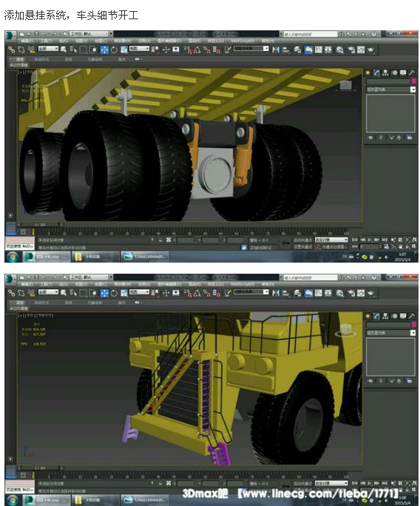
Task: Open key filter selection dropdown, upper screenshot
Action: (331, 240)
